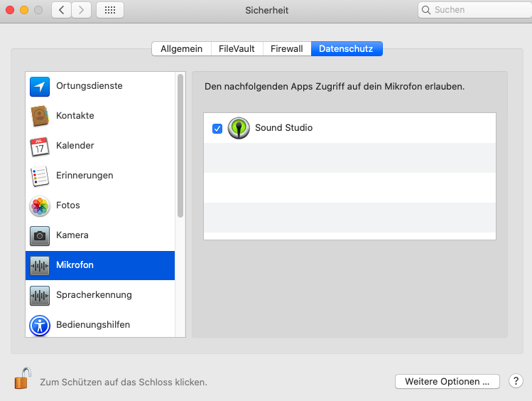This screenshot has width=532, height=401.
Task: Go back with the left arrow button
Action: (61, 10)
